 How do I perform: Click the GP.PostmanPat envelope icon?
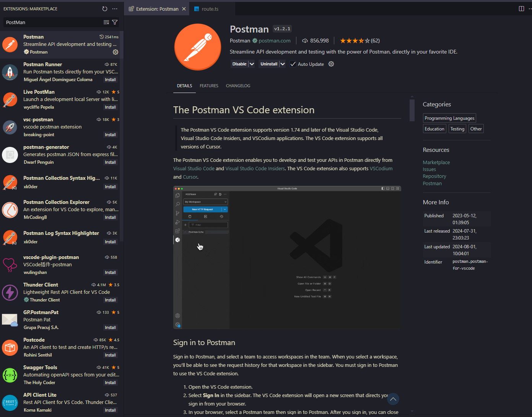pos(10,320)
